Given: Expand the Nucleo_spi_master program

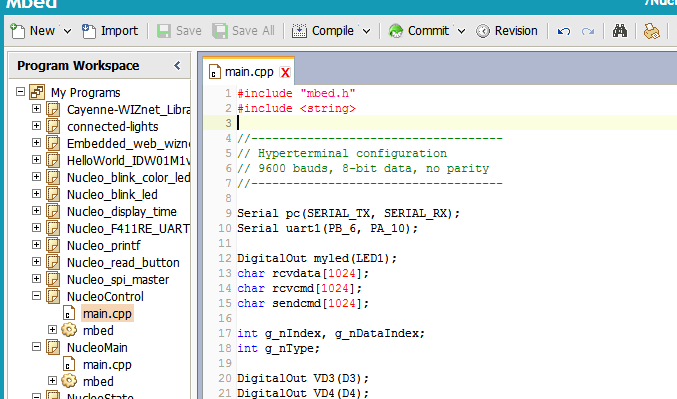Looking at the screenshot, I should click(x=37, y=279).
